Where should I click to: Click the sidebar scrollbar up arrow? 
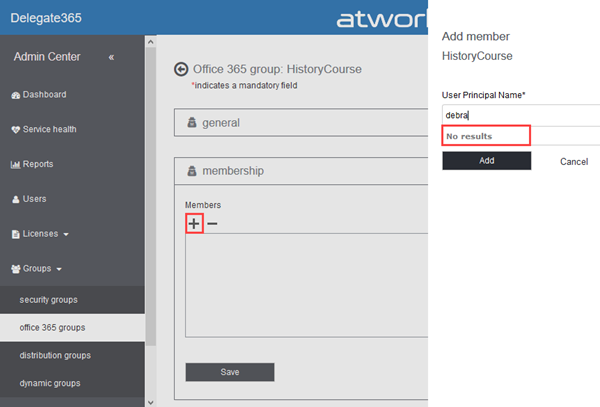[x=151, y=42]
